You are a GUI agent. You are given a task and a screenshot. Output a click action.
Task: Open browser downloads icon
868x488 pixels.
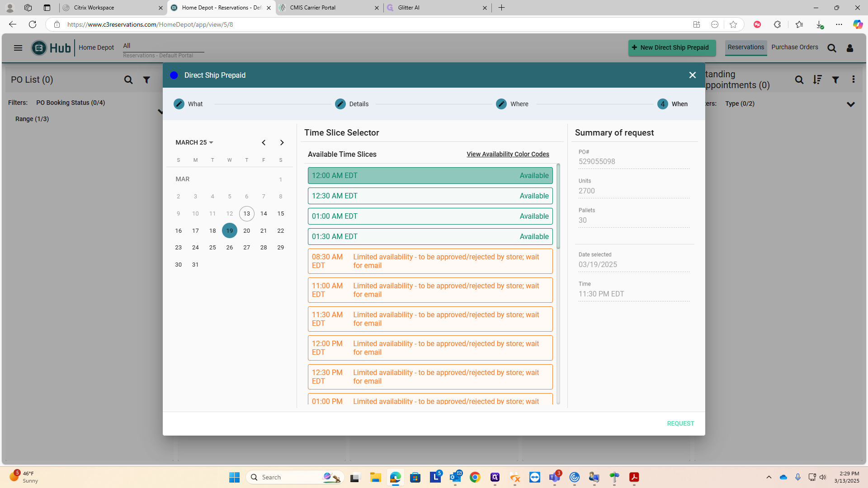coord(820,24)
